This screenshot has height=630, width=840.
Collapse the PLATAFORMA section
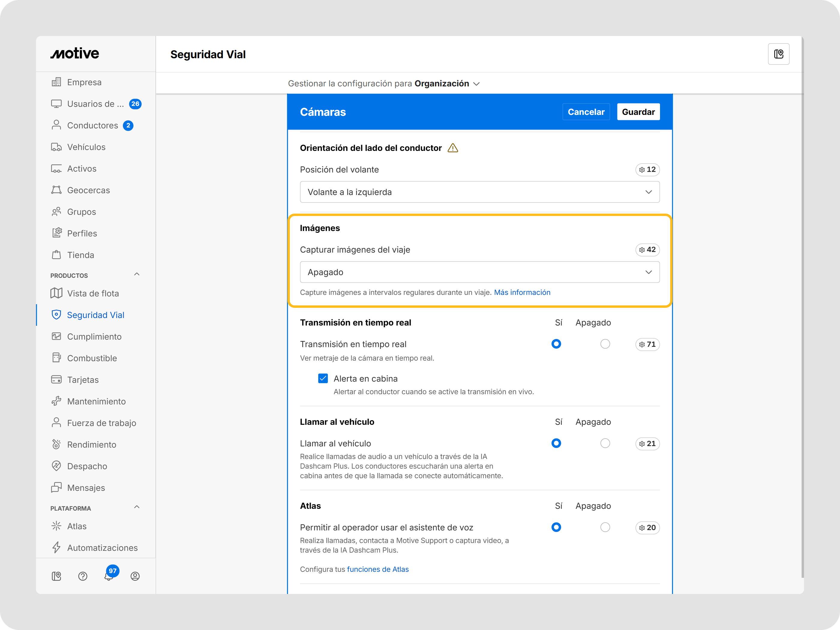click(x=137, y=507)
